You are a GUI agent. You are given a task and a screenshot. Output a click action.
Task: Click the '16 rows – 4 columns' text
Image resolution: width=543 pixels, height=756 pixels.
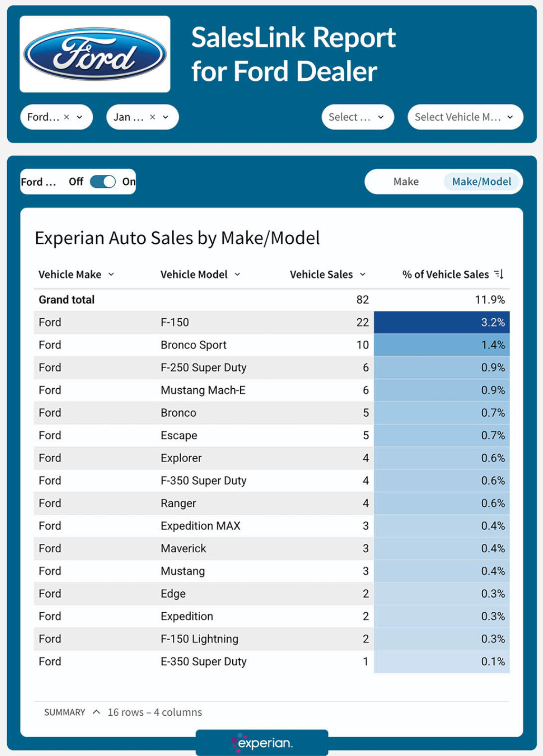155,712
